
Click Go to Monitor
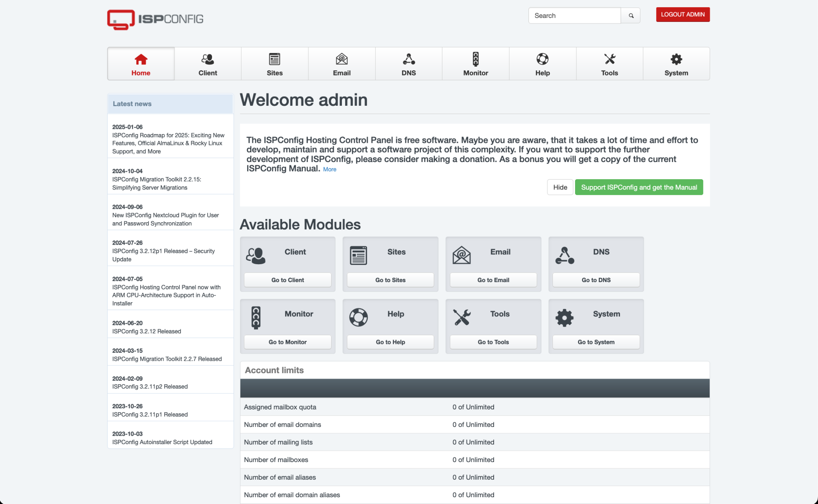(x=287, y=342)
